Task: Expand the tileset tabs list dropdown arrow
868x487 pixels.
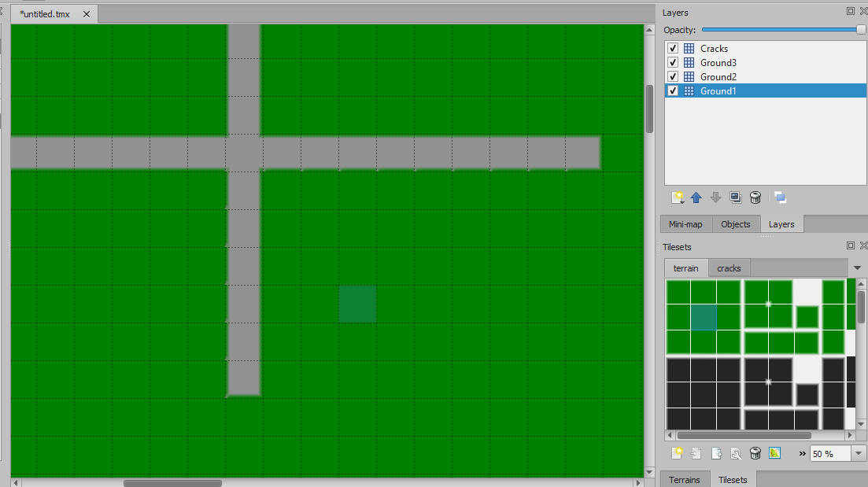Action: coord(858,268)
